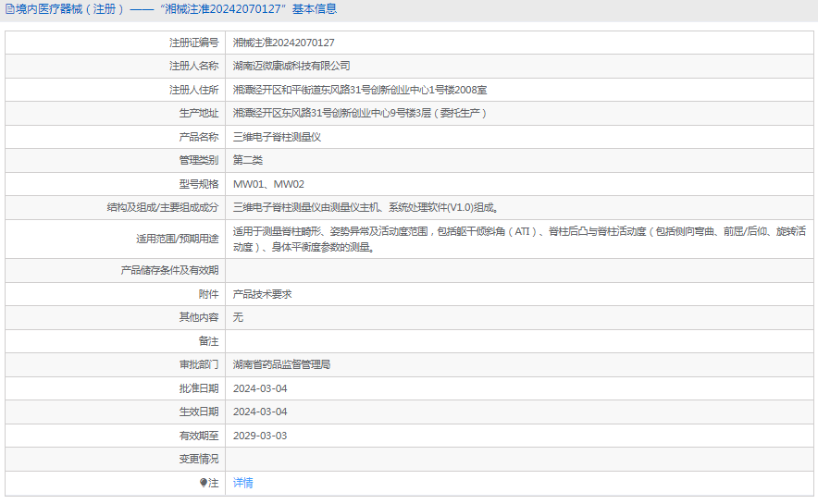The image size is (818, 504).
Task: Select management class value 第二类
Action: tap(248, 160)
